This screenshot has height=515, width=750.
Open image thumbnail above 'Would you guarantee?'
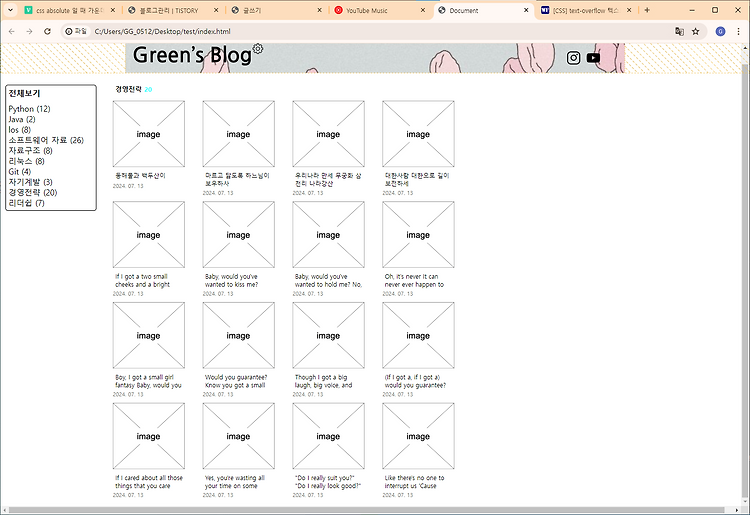239,336
